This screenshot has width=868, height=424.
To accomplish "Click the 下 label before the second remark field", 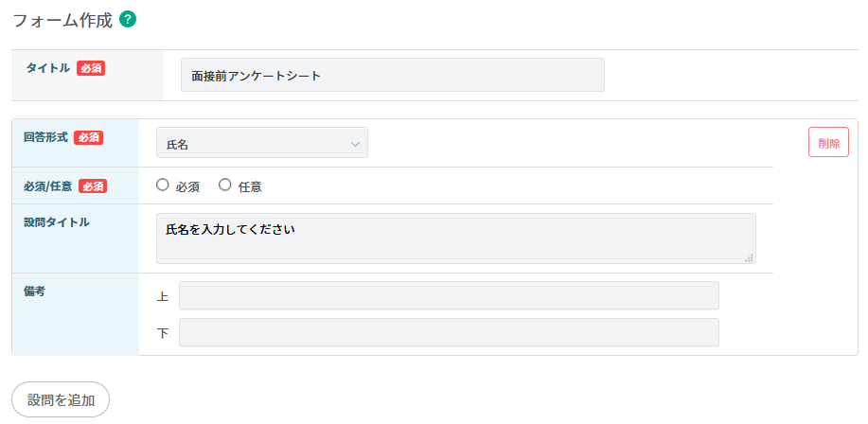I will click(163, 334).
